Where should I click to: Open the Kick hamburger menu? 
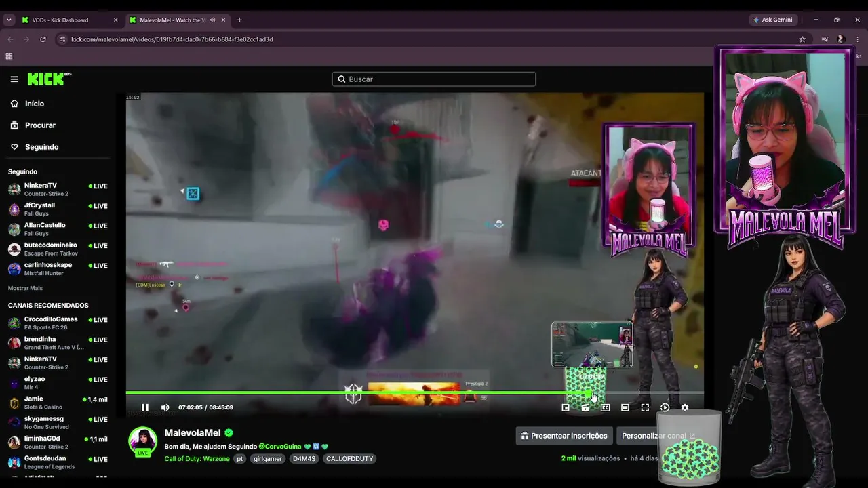click(14, 79)
